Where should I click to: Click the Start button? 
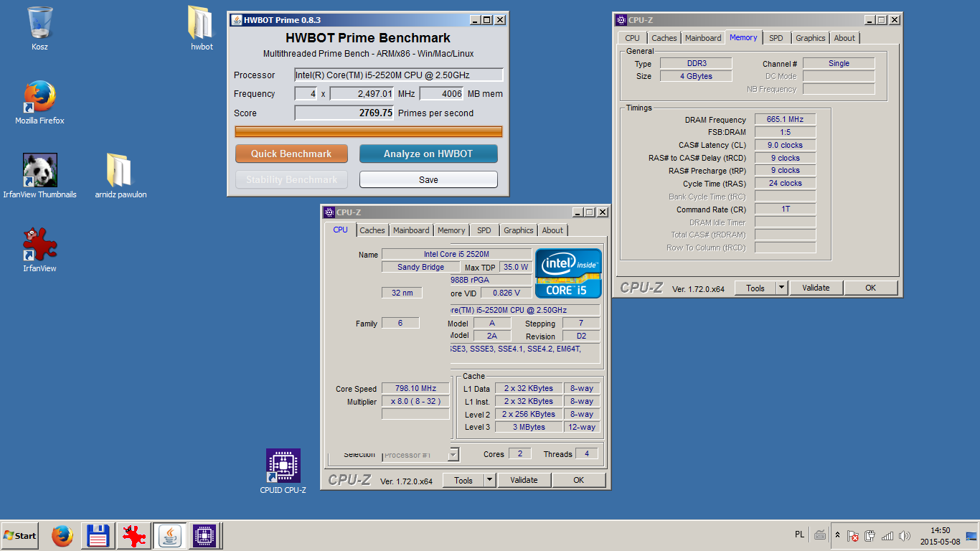coord(20,535)
